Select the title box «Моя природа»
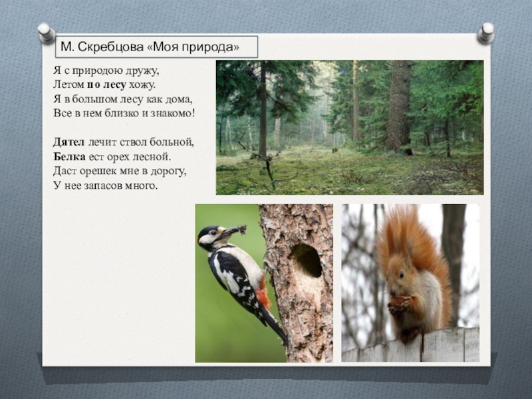This screenshot has height=399, width=532. point(156,47)
